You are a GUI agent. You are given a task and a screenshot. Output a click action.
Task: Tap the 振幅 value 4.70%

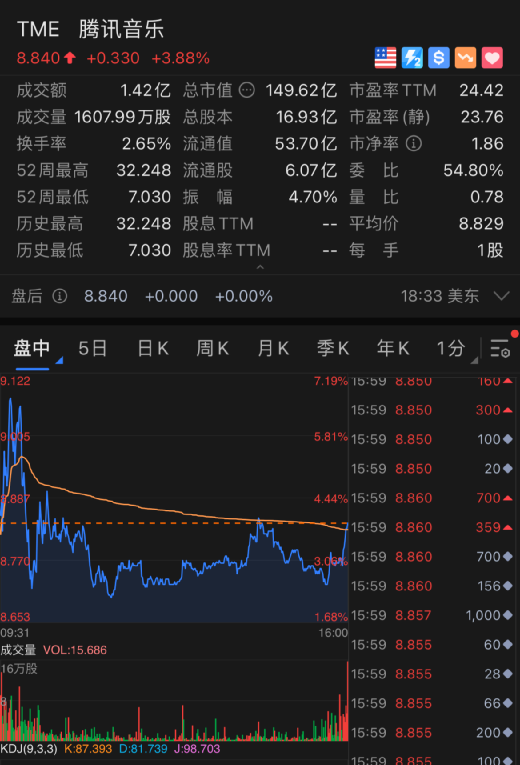(x=313, y=197)
